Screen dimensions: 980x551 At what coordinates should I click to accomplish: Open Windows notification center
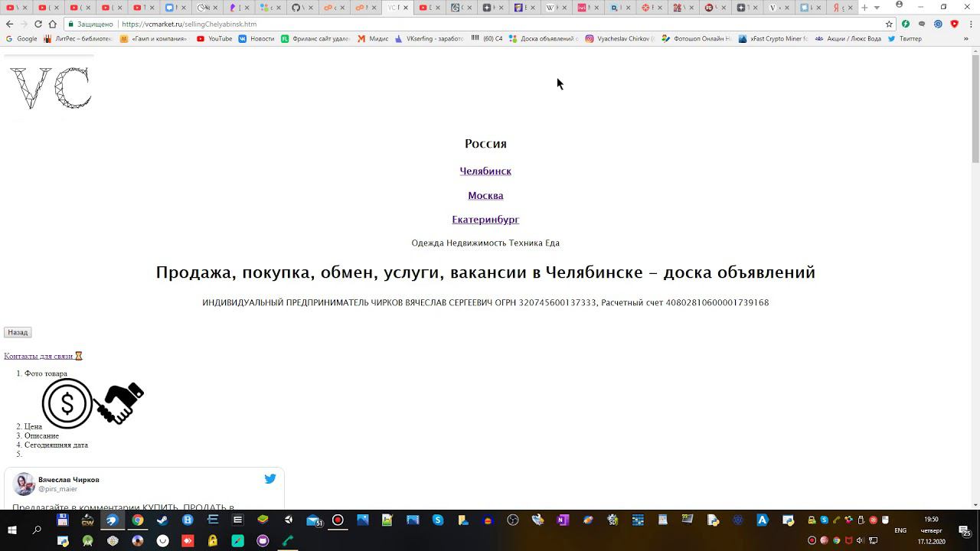pos(965,531)
